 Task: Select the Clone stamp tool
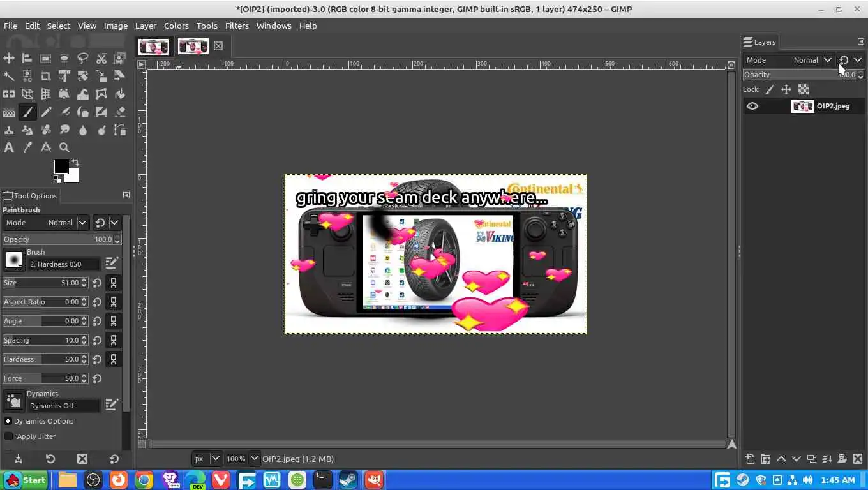[x=9, y=130]
